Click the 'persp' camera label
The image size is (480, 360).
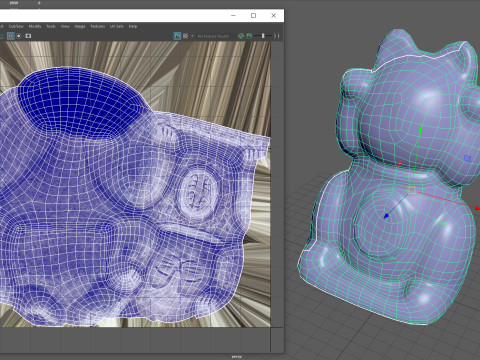[x=237, y=357]
